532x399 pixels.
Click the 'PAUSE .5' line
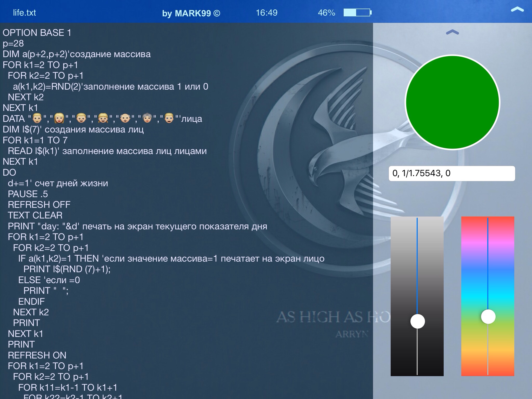click(x=28, y=194)
